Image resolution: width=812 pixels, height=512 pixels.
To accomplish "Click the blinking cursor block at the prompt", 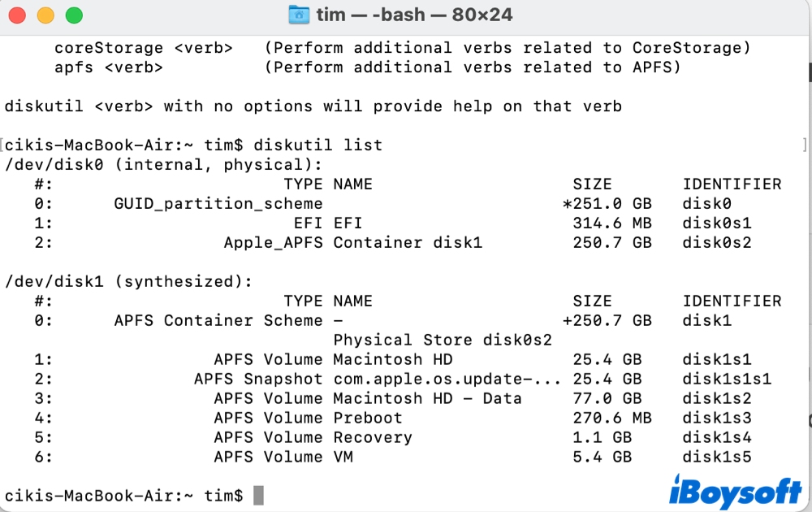I will coord(258,495).
